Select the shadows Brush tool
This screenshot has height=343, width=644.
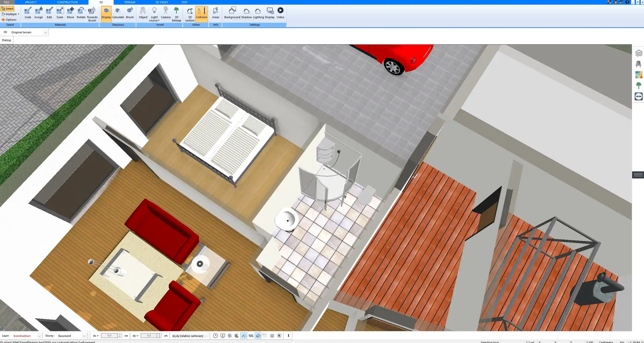130,13
